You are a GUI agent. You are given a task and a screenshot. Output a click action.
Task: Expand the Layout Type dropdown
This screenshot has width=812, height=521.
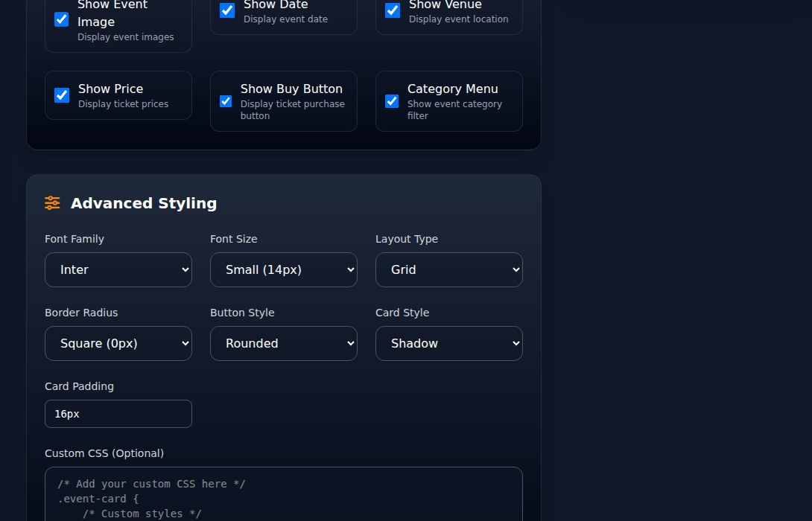click(448, 269)
